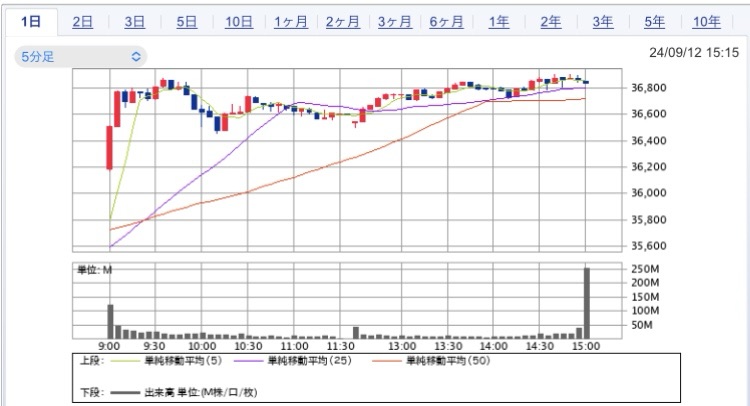This screenshot has width=750, height=406.
Task: Click the 100M volume axis label
Action: [x=645, y=311]
